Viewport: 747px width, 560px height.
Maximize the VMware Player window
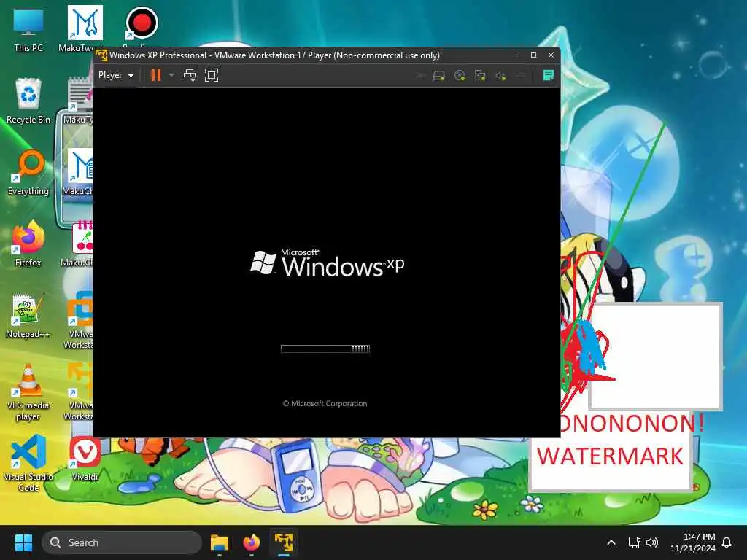533,55
